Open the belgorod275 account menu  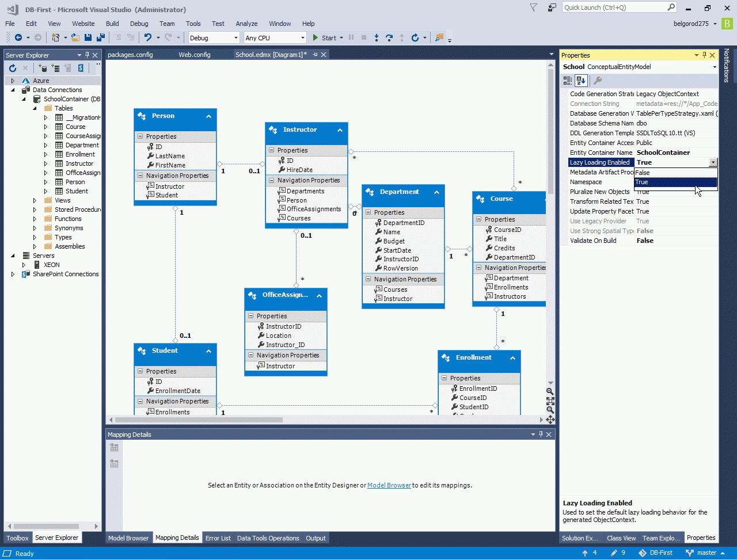696,24
